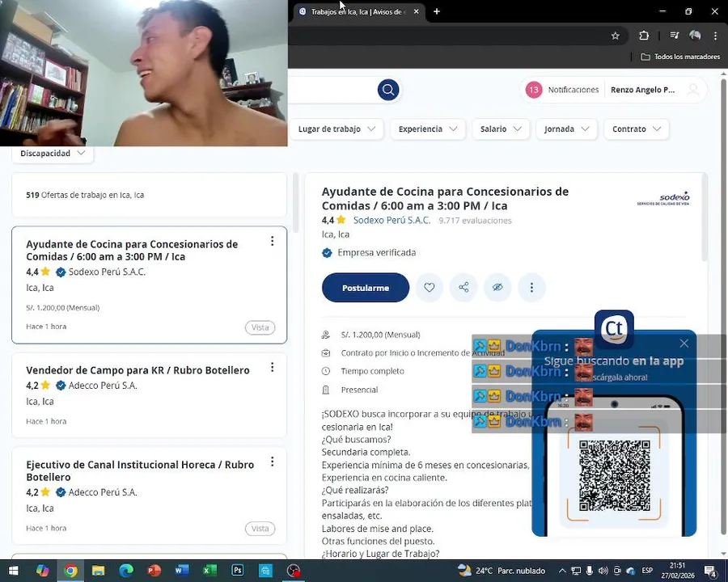Screen dimensions: 728x582
Task: Open the Chrome three-dot menu
Action: click(x=716, y=36)
